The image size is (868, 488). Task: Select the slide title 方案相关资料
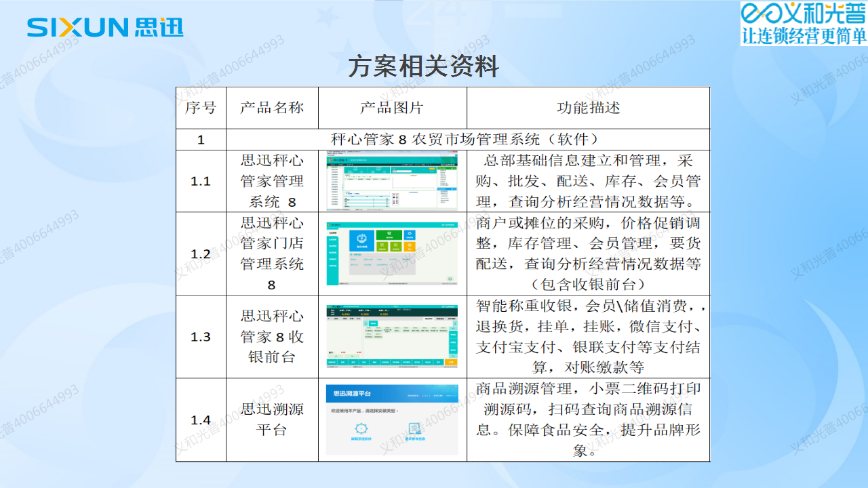424,66
